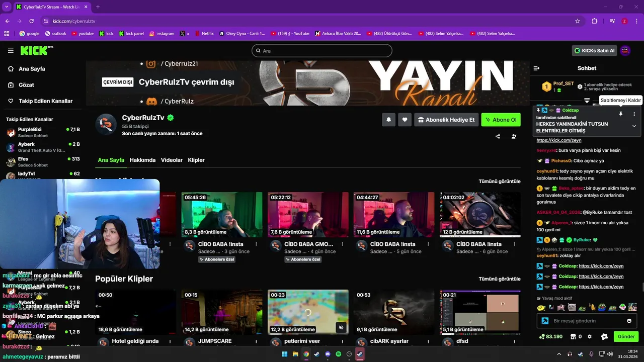Viewport: 644px width, 362px height.
Task: Switch to the Videolar tab
Action: [x=172, y=160]
